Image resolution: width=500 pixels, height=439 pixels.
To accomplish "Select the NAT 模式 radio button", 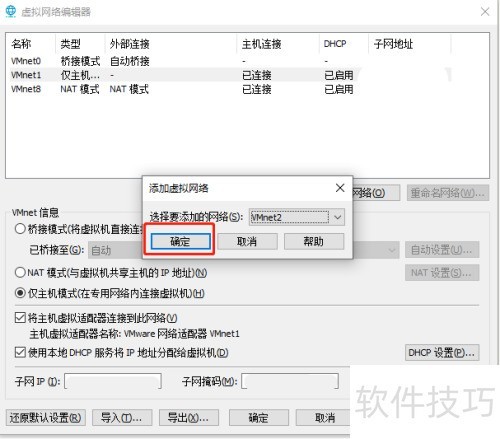I will pos(20,272).
